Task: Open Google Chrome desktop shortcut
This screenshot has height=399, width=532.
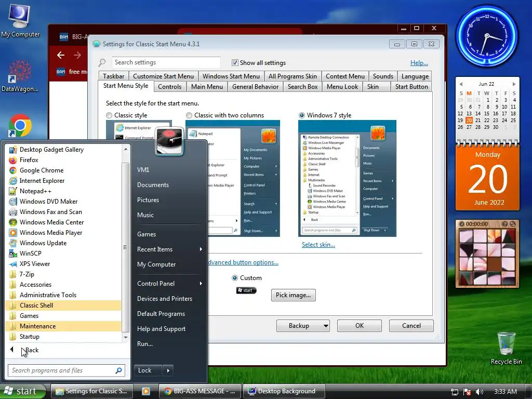Action: 20,126
